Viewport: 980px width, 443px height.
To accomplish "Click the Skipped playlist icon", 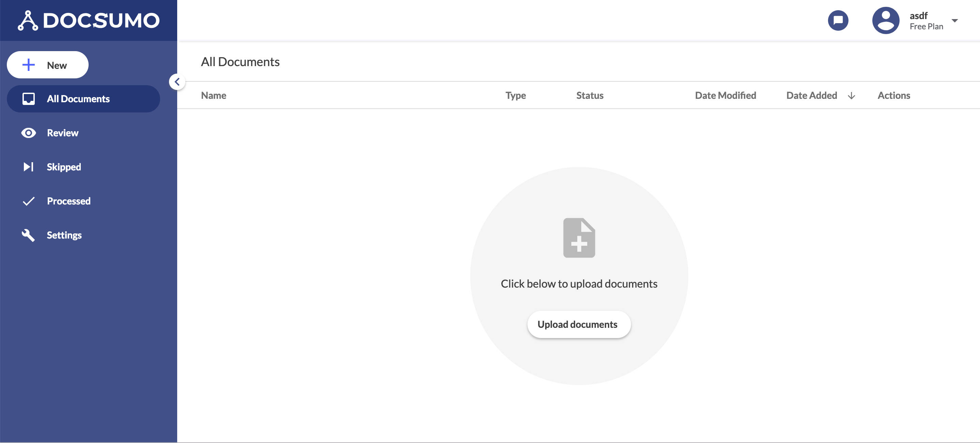I will click(x=29, y=167).
